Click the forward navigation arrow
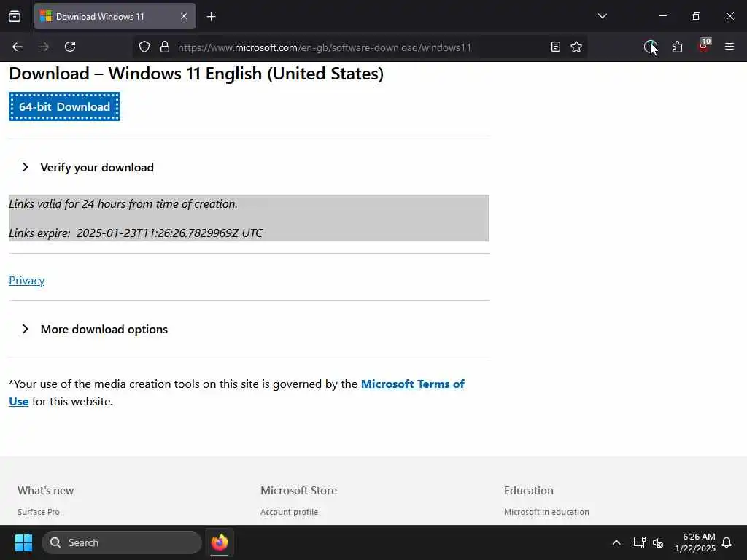The width and height of the screenshot is (747, 560). 44,47
